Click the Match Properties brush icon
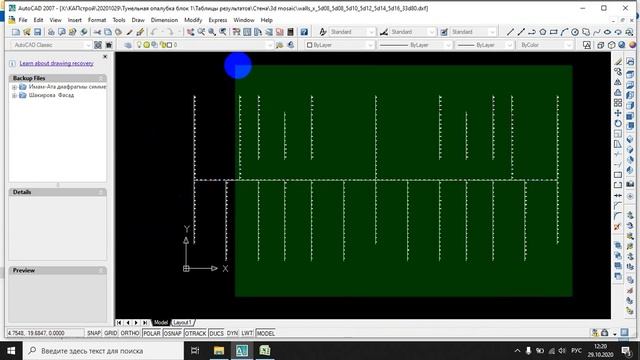 [x=129, y=32]
